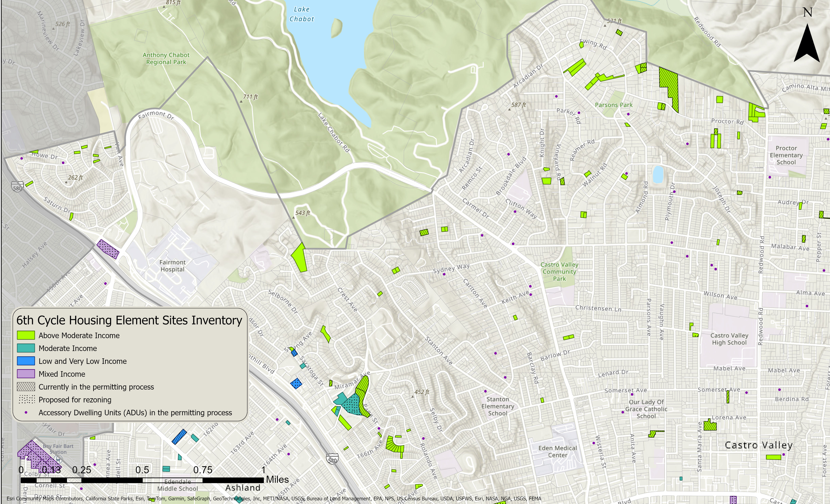
Task: Click the Lake Chabot label
Action: coord(302,14)
